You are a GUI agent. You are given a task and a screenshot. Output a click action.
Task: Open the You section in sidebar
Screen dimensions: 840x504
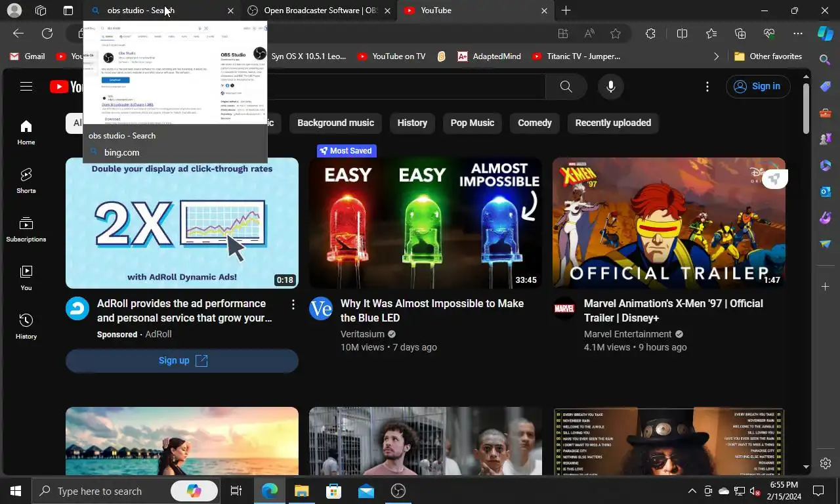26,278
